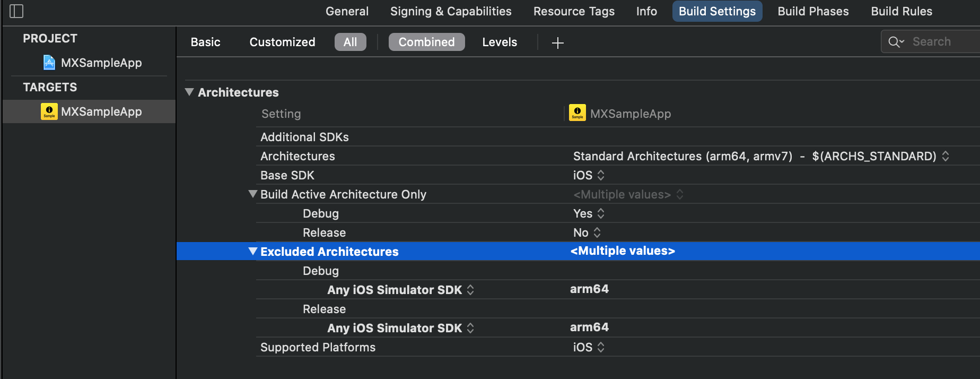Select the MXSampleApp project blueprint icon
Viewport: 980px width, 379px height.
(x=49, y=63)
